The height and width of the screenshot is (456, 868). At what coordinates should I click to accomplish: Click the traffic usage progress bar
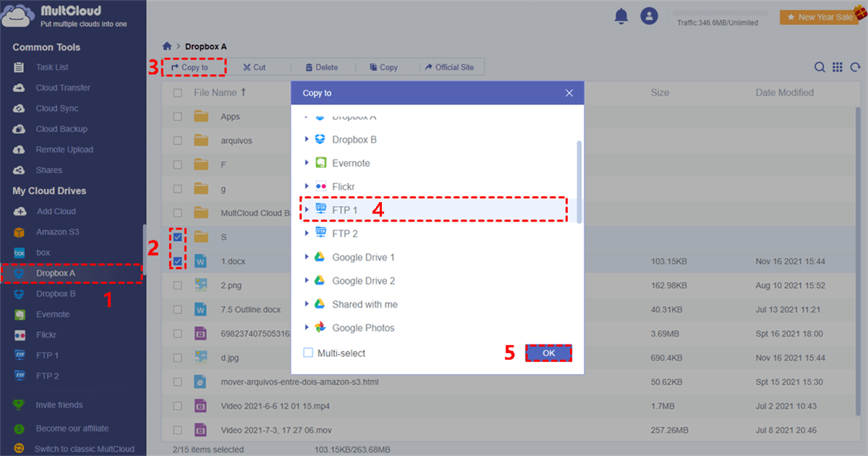pos(720,13)
